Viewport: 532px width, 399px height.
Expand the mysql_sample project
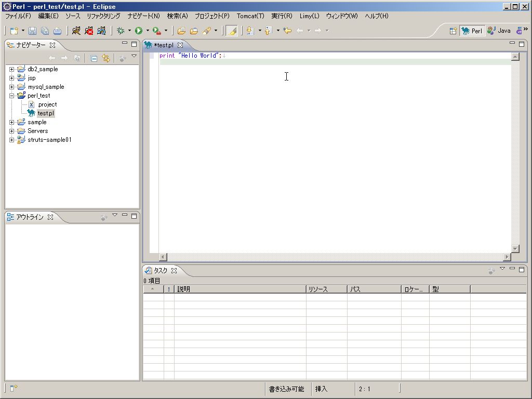pos(11,87)
